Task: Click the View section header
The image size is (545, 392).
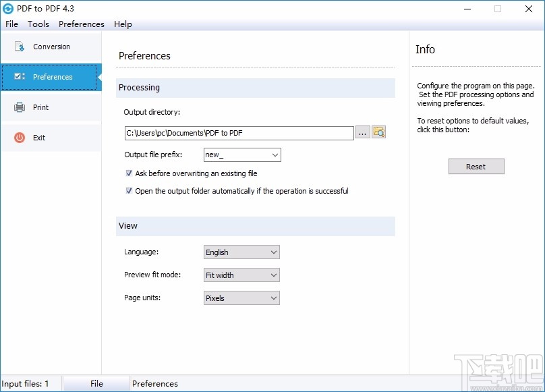Action: pyautogui.click(x=256, y=226)
